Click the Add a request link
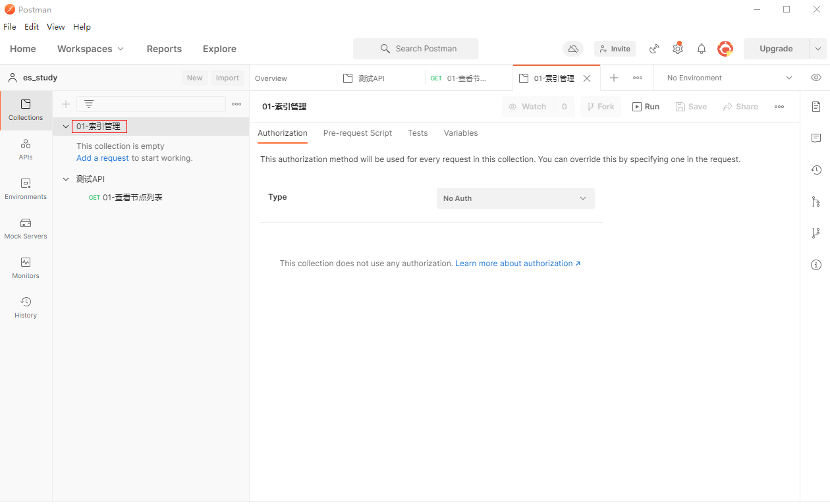This screenshot has width=830, height=504. pos(103,158)
